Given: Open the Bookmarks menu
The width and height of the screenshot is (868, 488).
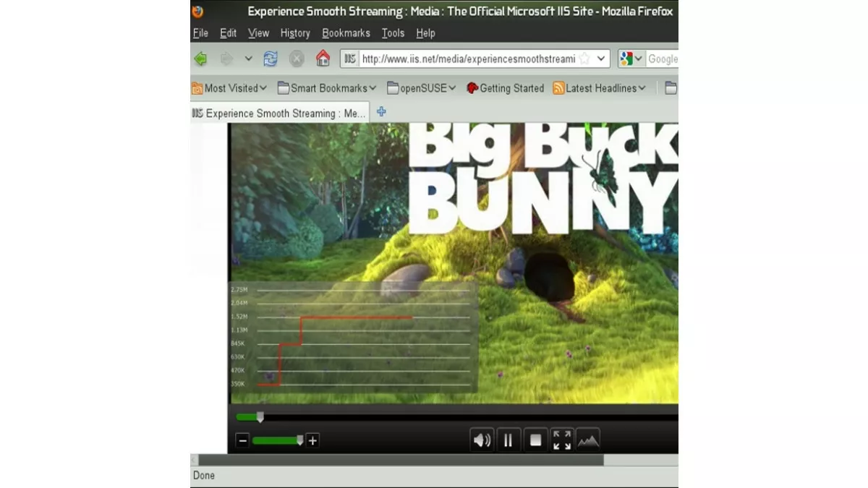Looking at the screenshot, I should pyautogui.click(x=346, y=33).
